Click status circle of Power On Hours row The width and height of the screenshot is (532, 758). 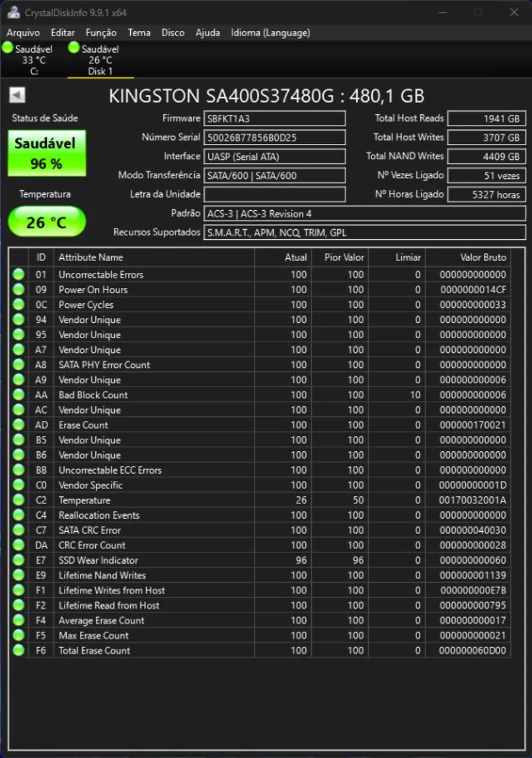coord(19,290)
